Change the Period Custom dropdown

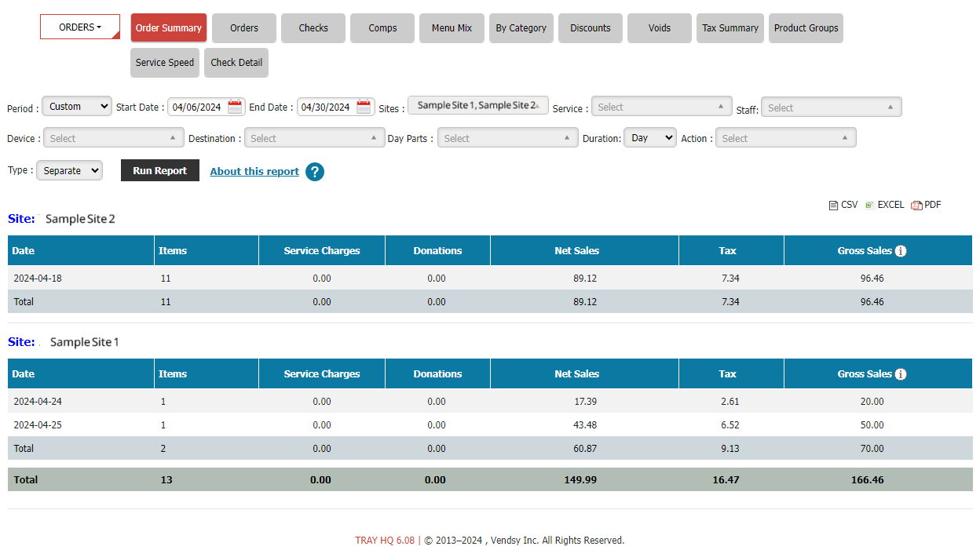coord(77,106)
